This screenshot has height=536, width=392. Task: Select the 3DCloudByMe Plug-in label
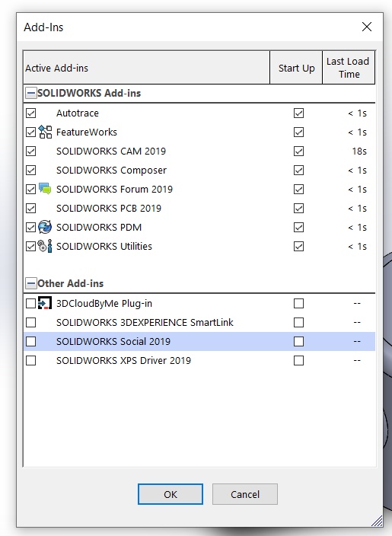point(104,304)
